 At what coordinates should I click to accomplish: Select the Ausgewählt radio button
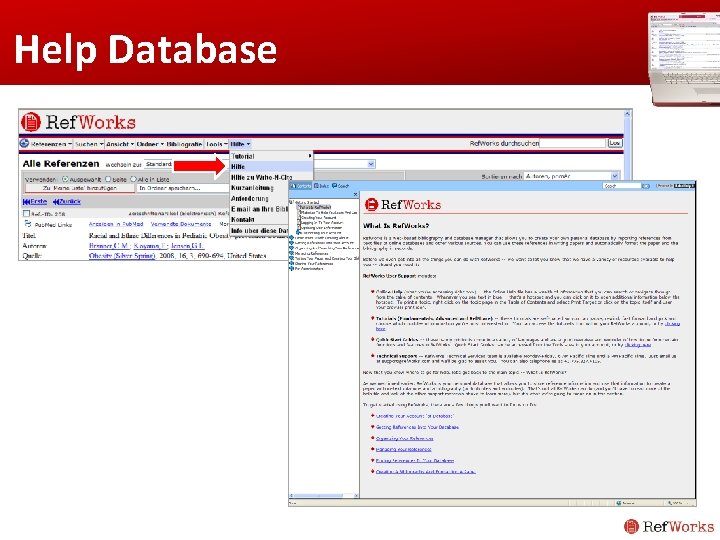(65, 179)
